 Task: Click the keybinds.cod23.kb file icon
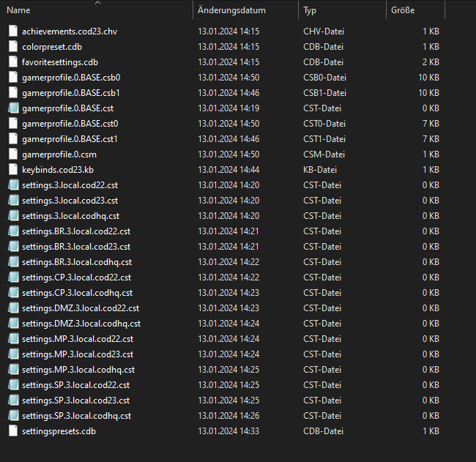13,170
